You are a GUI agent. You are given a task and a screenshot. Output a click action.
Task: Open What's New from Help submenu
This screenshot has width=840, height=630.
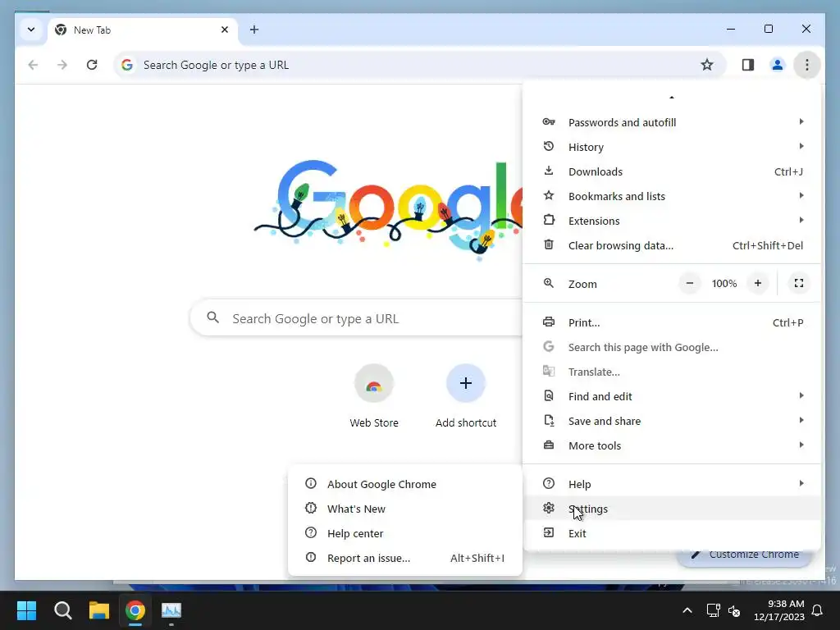click(405, 509)
